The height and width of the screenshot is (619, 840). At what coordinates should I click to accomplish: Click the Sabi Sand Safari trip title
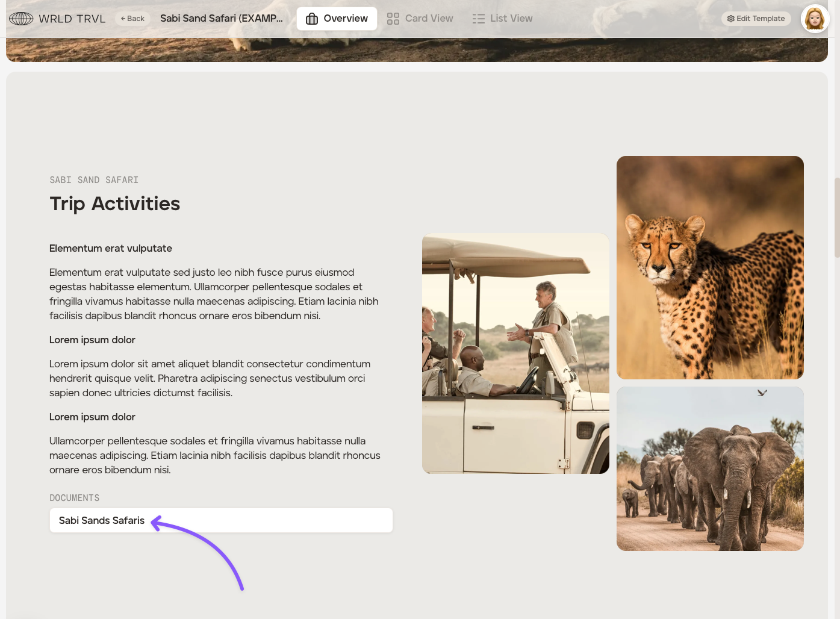point(221,19)
